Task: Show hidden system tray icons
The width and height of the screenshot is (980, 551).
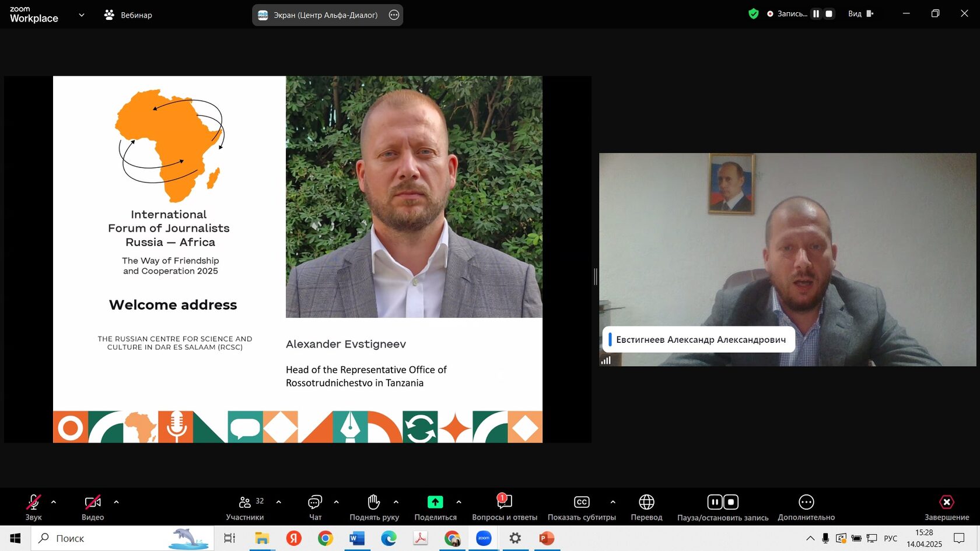Action: click(810, 538)
